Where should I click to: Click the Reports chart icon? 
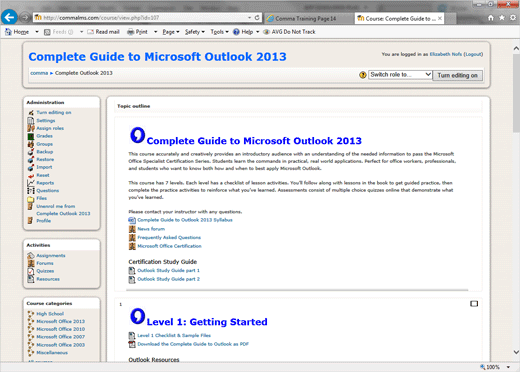point(31,183)
